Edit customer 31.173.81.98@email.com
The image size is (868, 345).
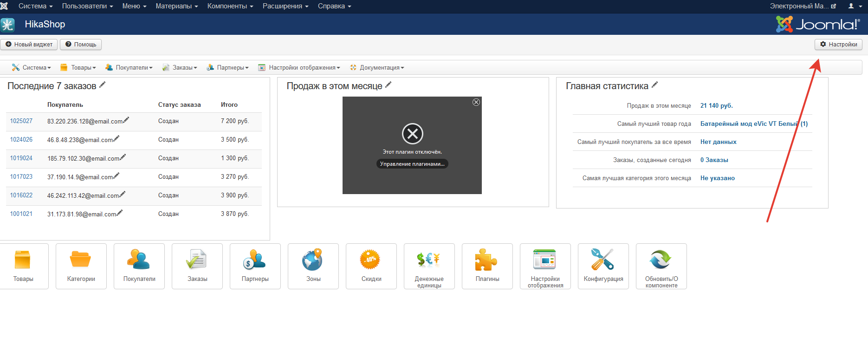[x=120, y=213]
